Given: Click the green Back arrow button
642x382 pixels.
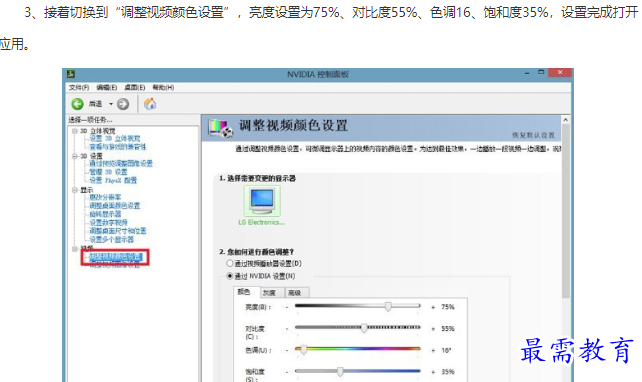Looking at the screenshot, I should pyautogui.click(x=77, y=104).
